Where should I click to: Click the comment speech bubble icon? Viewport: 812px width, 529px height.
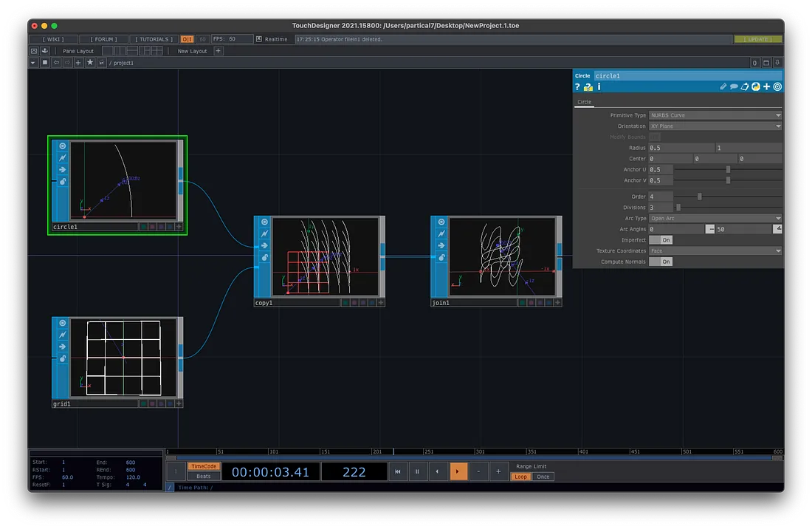[x=734, y=87]
